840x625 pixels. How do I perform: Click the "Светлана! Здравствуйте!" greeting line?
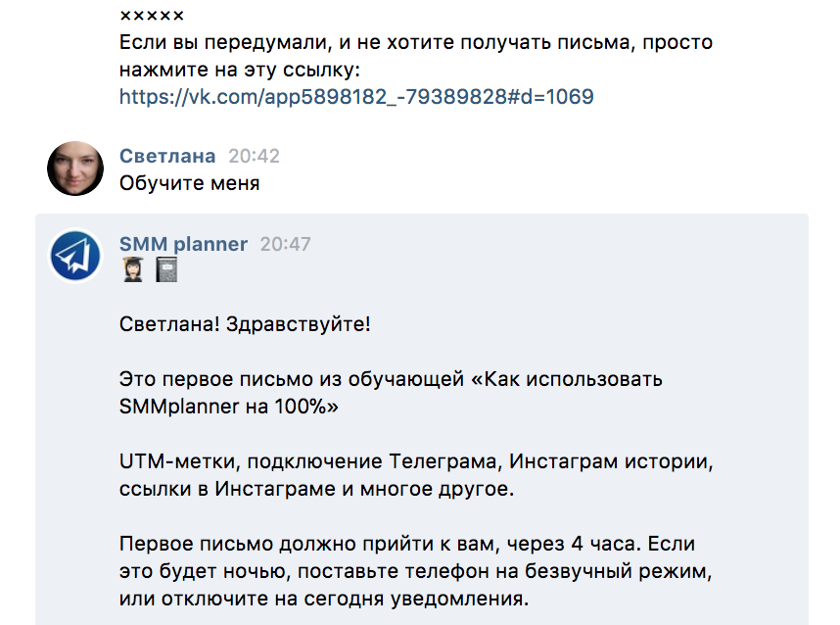(245, 324)
